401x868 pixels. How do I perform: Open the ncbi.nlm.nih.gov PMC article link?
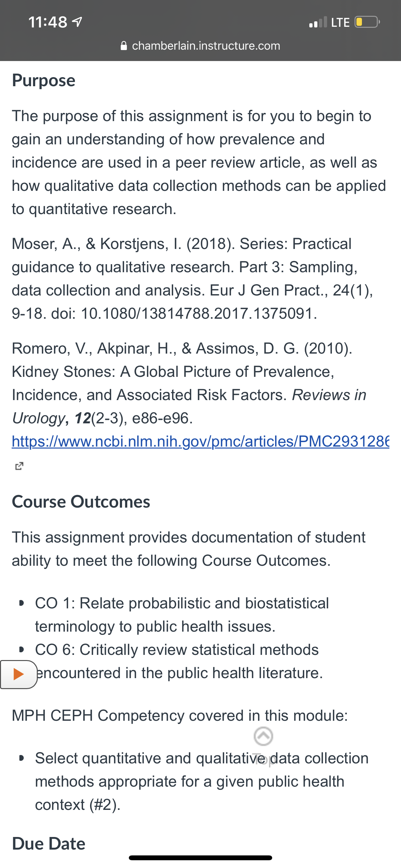click(200, 441)
